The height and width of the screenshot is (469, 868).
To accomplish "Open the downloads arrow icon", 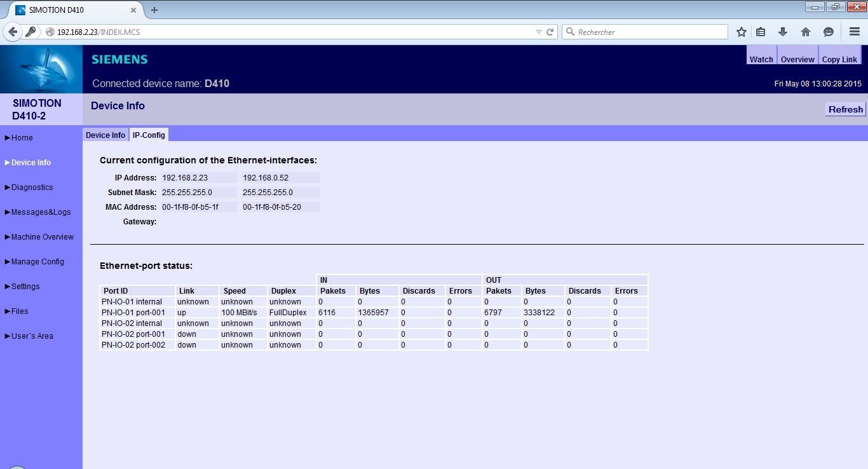I will (x=783, y=32).
